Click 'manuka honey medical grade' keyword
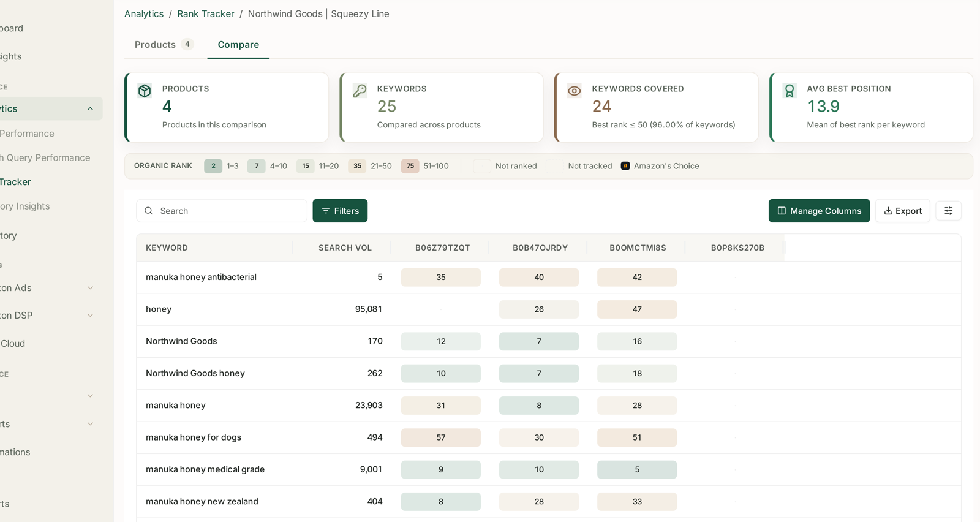Image resolution: width=980 pixels, height=522 pixels. click(x=205, y=469)
